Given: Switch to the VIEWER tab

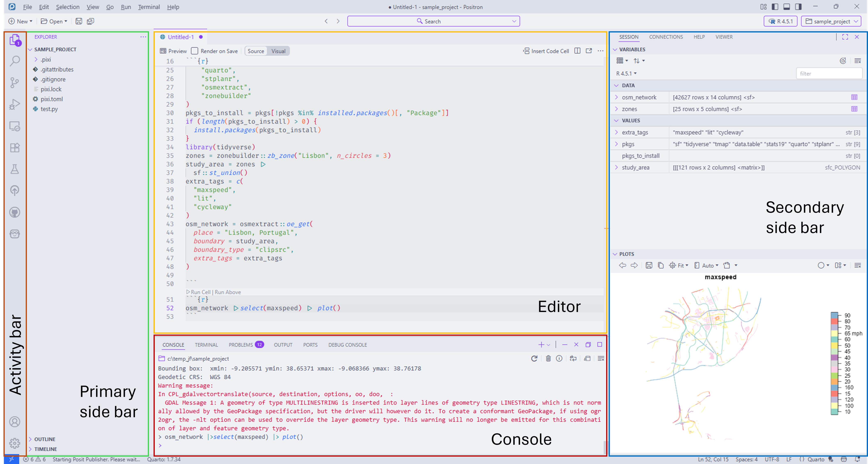Looking at the screenshot, I should point(724,37).
